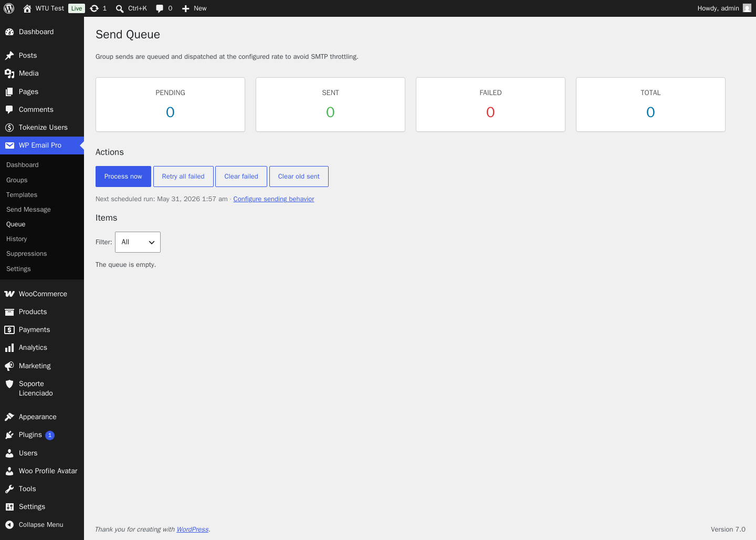756x540 pixels.
Task: Open the WordPress link in footer
Action: click(192, 529)
